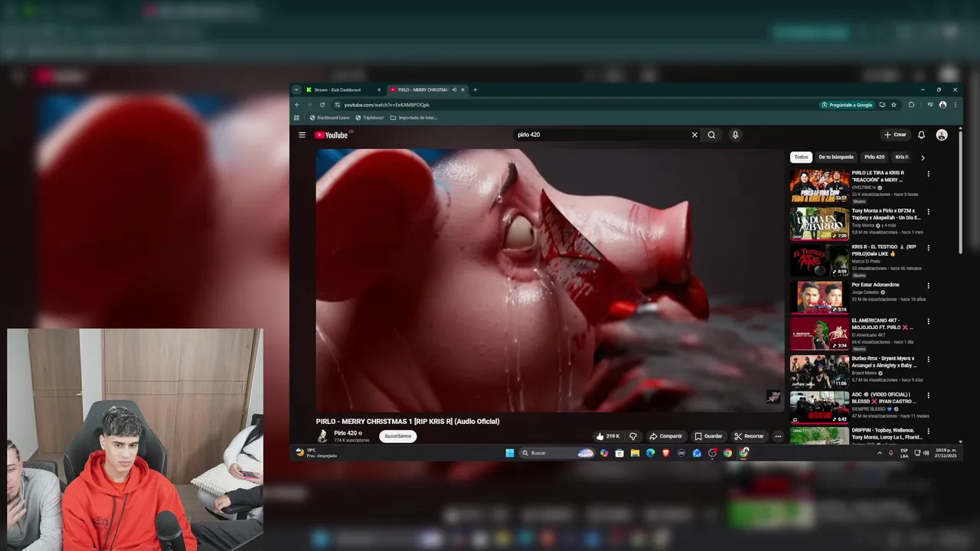
Task: Open Tony Monta Un Día En thumbnail
Action: tap(819, 223)
